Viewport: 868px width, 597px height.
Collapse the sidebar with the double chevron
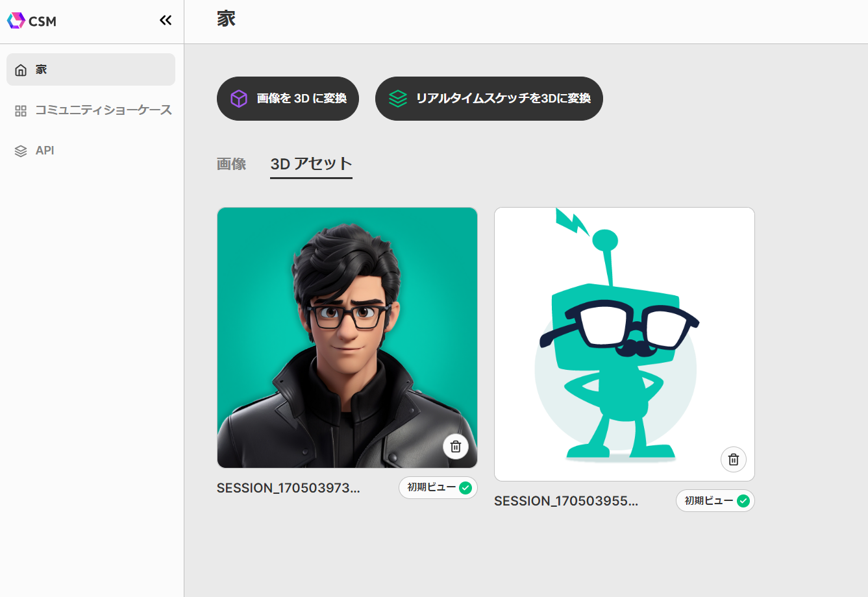[x=166, y=20]
